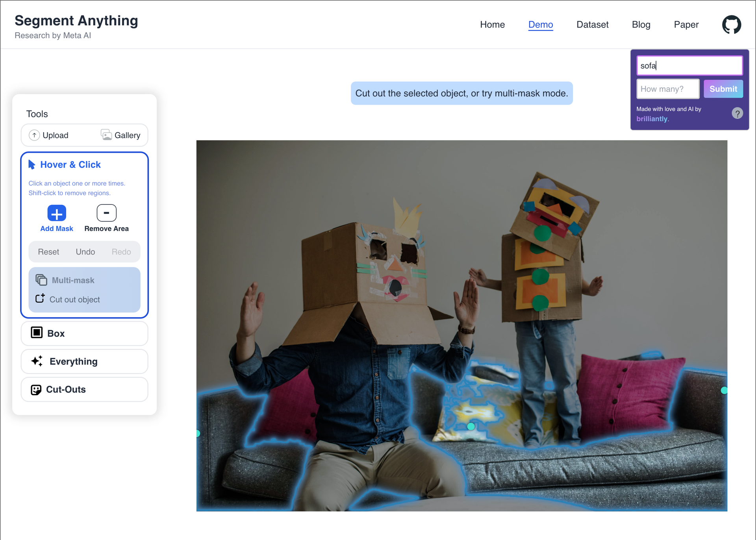Screen dimensions: 756x540
Task: Click the Gallery label
Action: tap(127, 135)
